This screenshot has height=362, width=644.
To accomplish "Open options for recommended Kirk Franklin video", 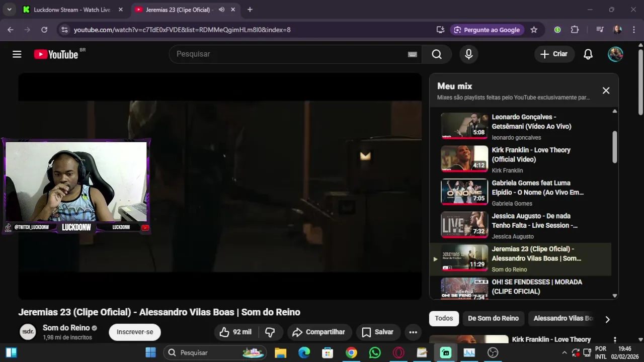I will click(x=614, y=340).
